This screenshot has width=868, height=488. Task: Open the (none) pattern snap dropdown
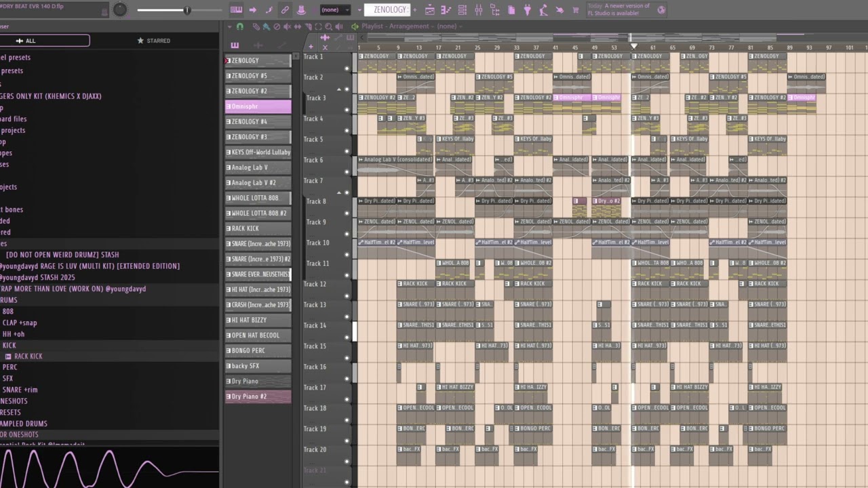[x=335, y=9]
